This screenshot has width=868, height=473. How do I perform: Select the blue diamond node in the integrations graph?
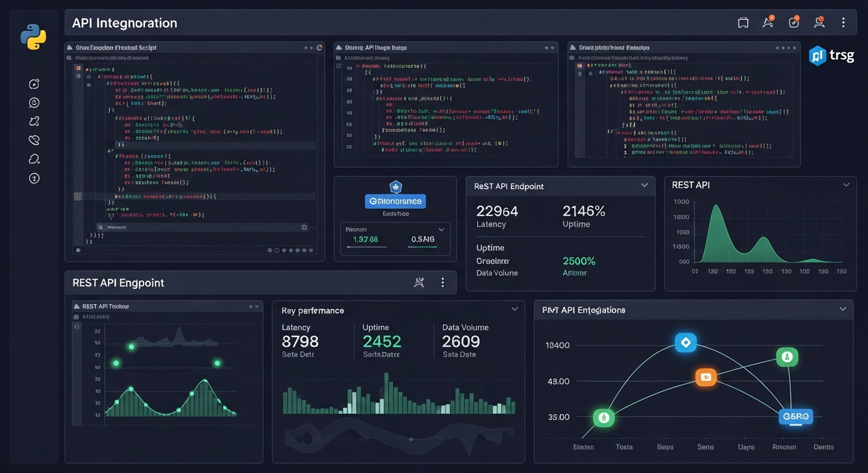click(686, 342)
